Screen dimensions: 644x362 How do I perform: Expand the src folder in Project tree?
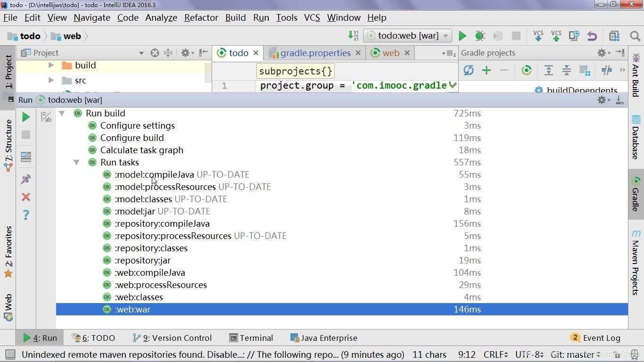[51, 81]
